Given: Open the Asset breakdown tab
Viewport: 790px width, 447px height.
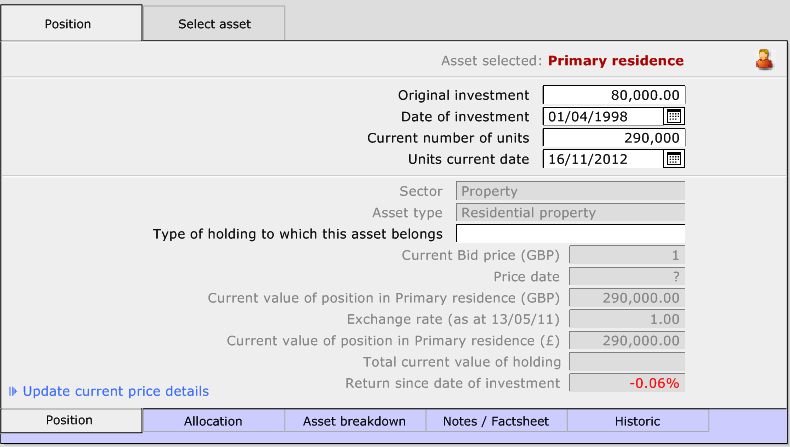Looking at the screenshot, I should click(354, 421).
